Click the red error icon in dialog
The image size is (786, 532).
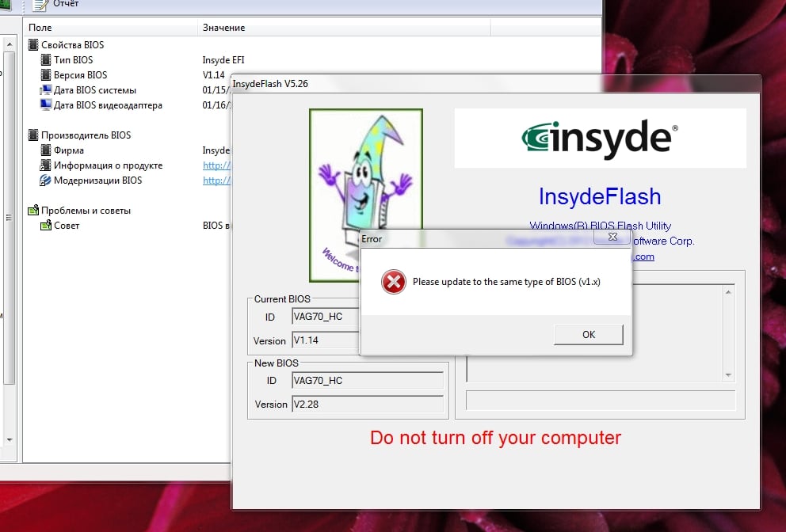point(394,282)
